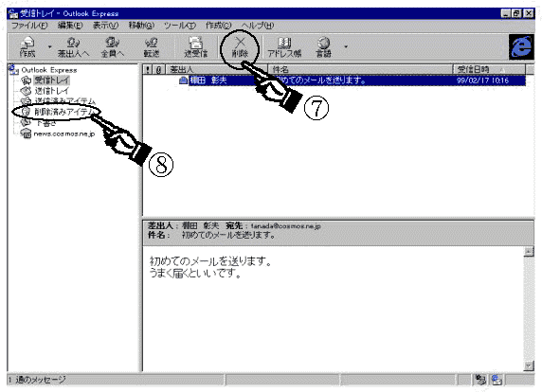This screenshot has width=542, height=392.
Task: Select the 受信トレイ inbox folder
Action: 51,80
